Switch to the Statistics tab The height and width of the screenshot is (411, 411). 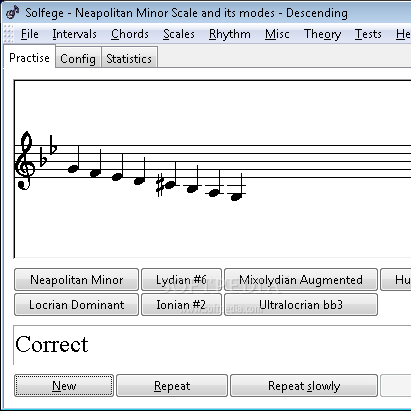point(129,59)
